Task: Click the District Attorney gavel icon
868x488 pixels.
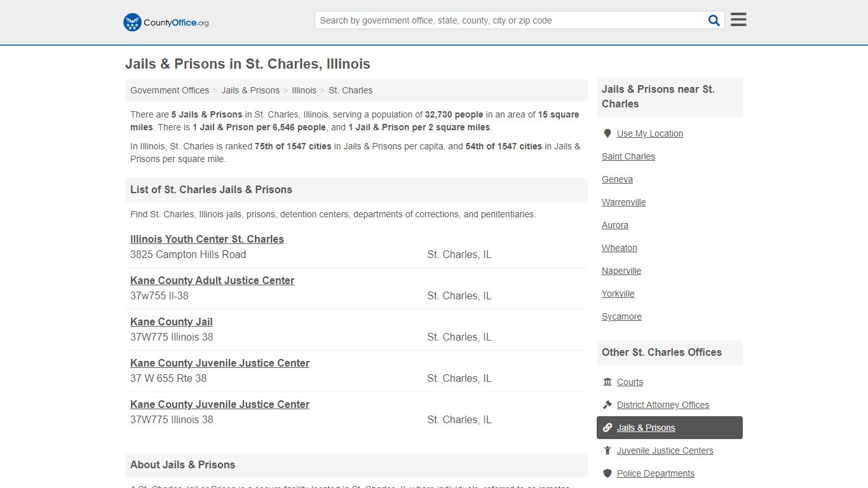Action: click(607, 405)
